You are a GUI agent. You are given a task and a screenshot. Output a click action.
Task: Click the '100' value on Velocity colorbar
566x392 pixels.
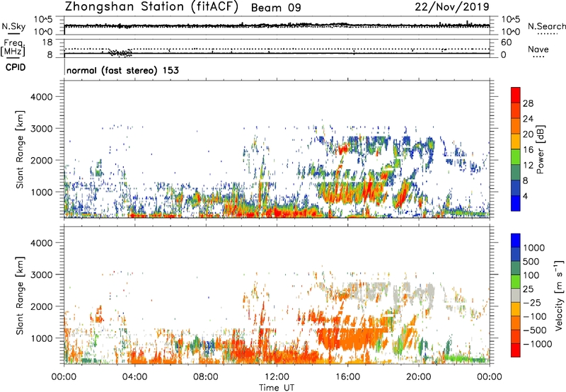(x=531, y=275)
